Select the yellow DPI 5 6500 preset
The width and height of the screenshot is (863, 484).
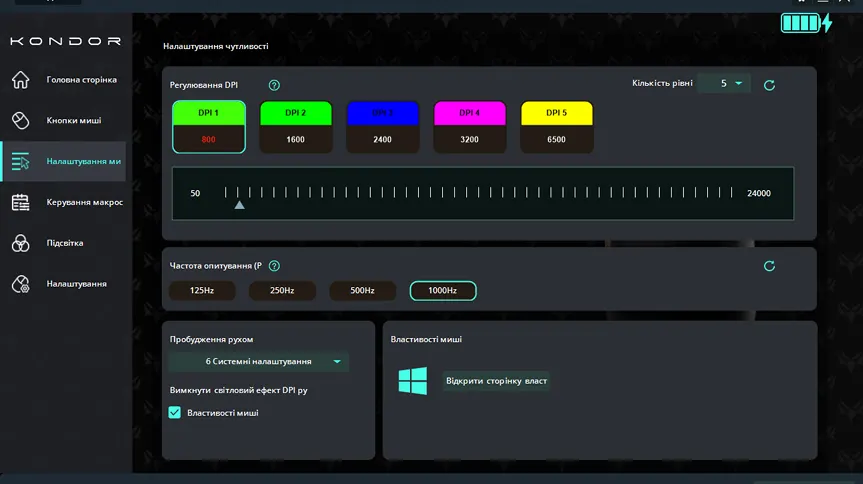(x=556, y=127)
